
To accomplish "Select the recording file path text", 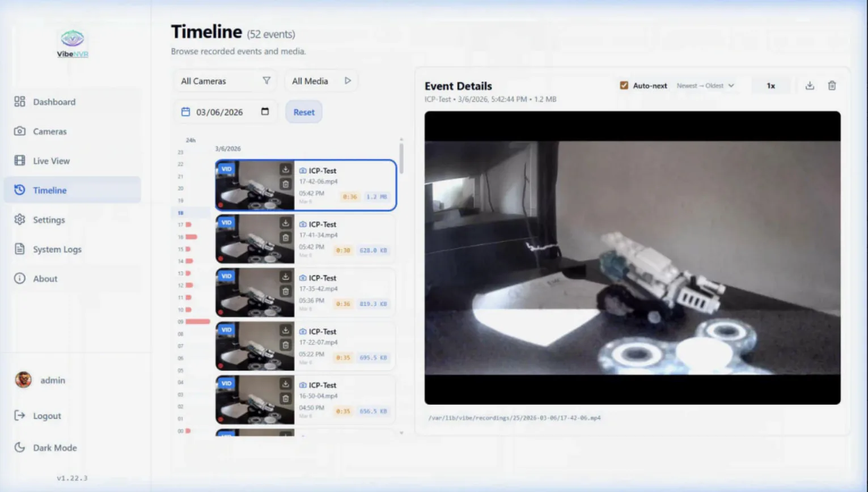I will click(x=514, y=418).
